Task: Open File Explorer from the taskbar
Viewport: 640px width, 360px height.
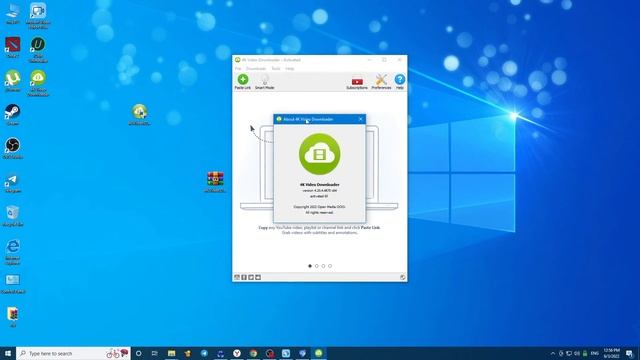Action: click(171, 353)
